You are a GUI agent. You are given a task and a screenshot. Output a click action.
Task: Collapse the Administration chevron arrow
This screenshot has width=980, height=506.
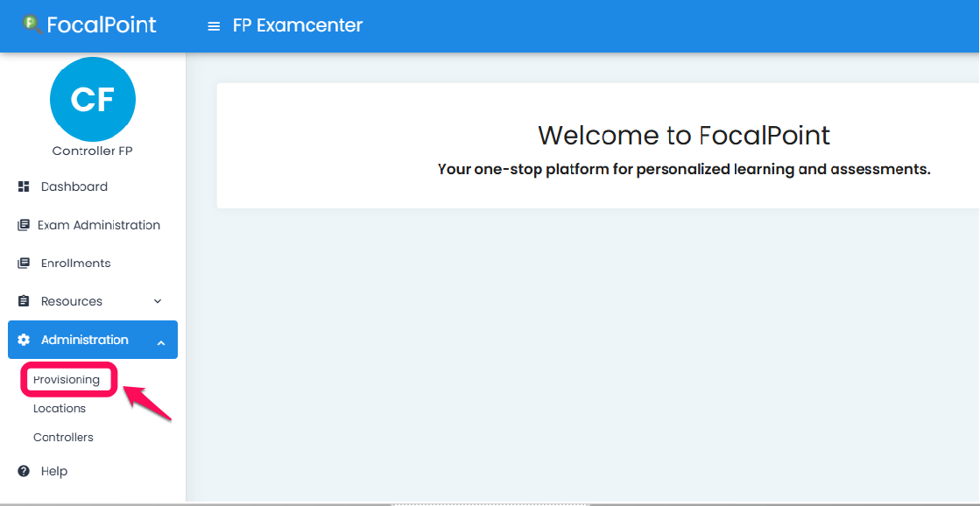161,343
